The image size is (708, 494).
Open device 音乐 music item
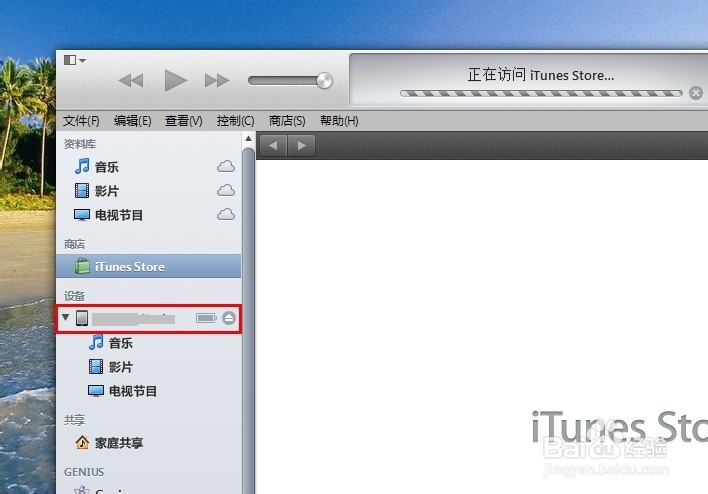coord(149,343)
